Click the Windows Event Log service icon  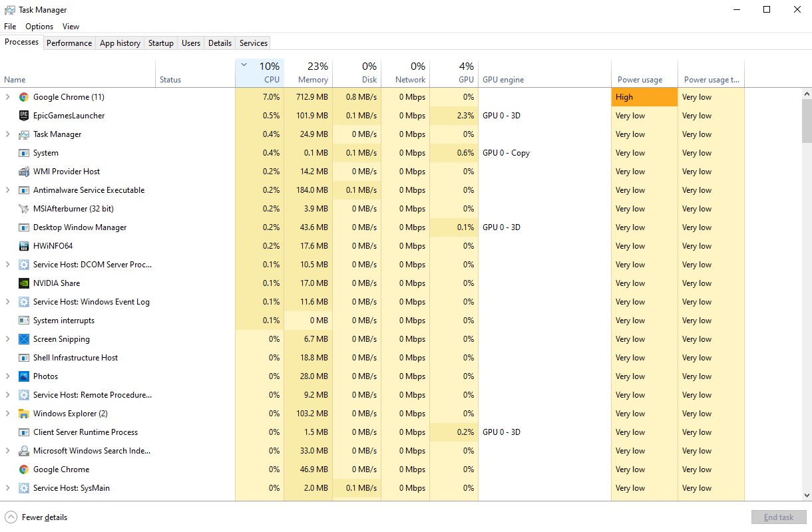[24, 302]
